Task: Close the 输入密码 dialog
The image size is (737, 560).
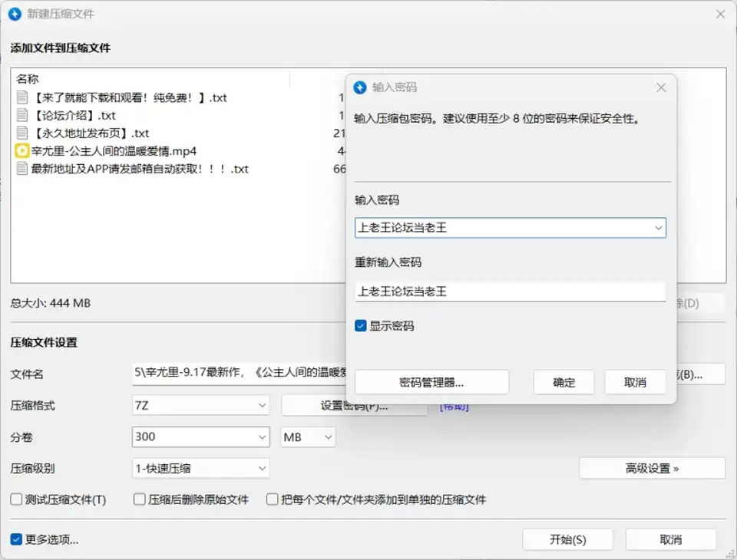Action: (661, 87)
